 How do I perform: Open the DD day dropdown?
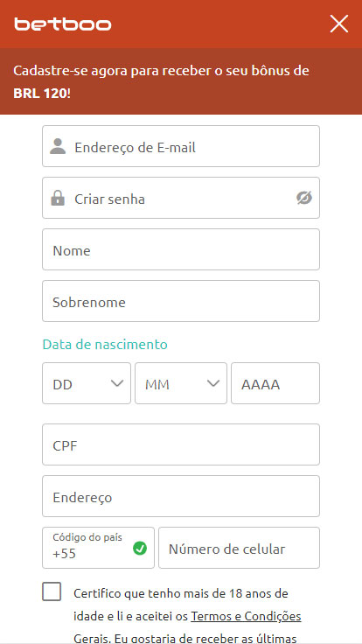click(87, 383)
